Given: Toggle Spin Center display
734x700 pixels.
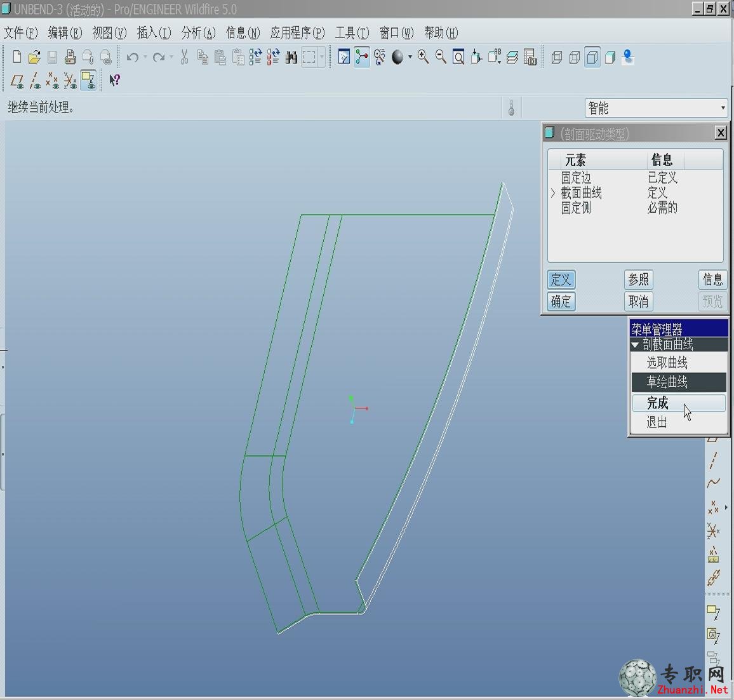Looking at the screenshot, I should (x=362, y=57).
